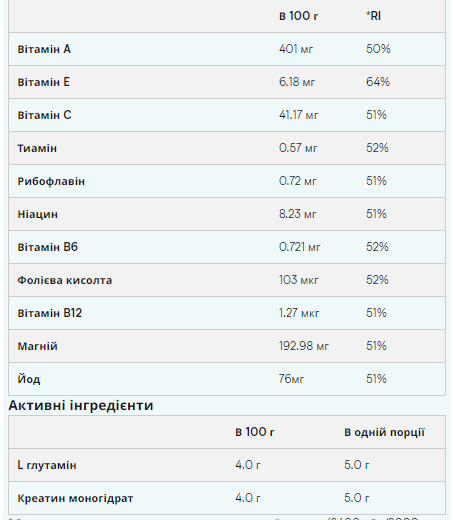453x520 pixels.
Task: Click the Йод row label
Action: [x=29, y=379]
